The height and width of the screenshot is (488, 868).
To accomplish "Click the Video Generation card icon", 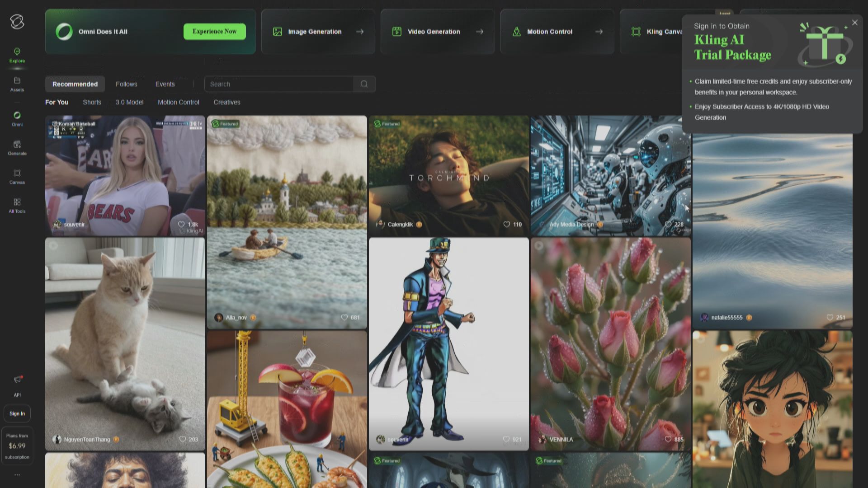I will click(x=397, y=32).
